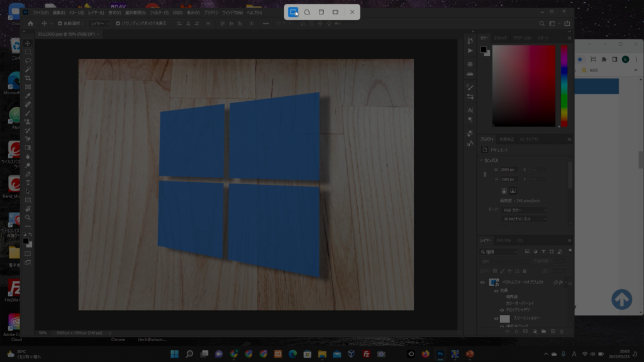Click the scroll-to-top arrow button in Chrome
The height and width of the screenshot is (362, 644).
[622, 300]
